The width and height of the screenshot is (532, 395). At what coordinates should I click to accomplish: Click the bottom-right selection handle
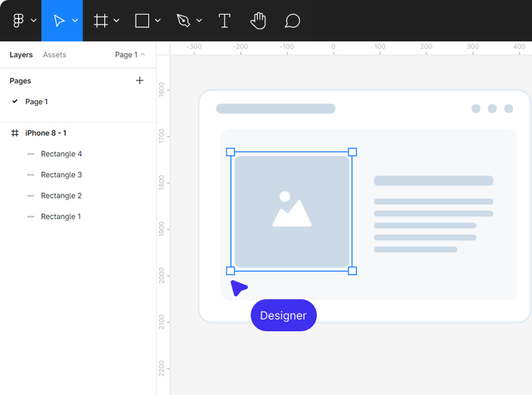[x=353, y=271]
